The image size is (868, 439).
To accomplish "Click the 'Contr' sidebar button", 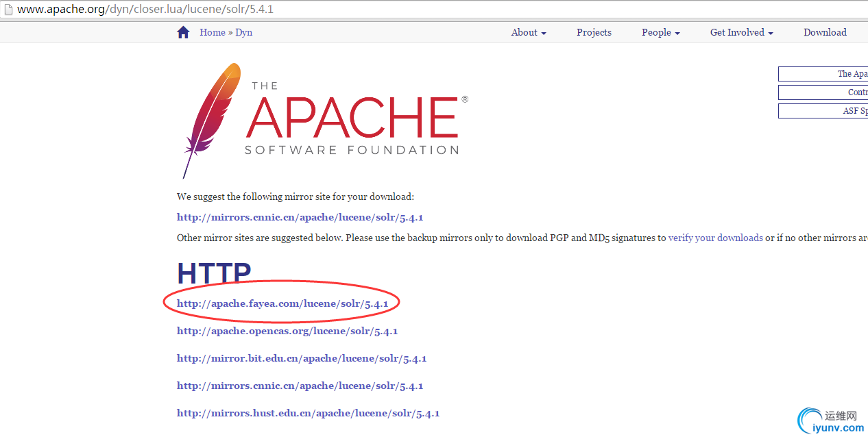I will (x=823, y=92).
